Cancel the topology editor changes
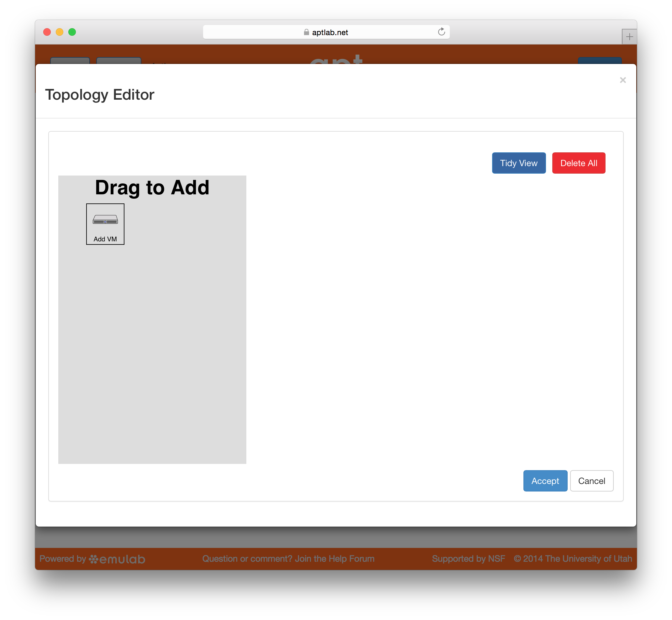 [591, 481]
